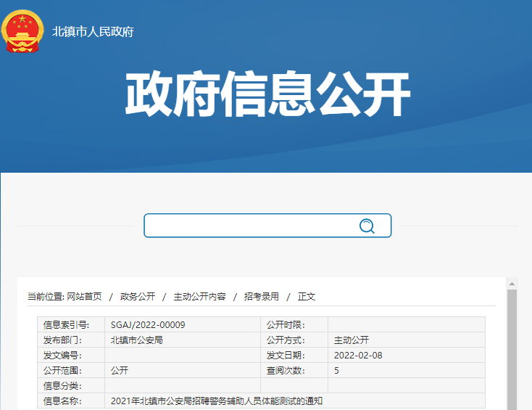
Task: Click the 信息索引号 label cell
Action: [x=66, y=325]
